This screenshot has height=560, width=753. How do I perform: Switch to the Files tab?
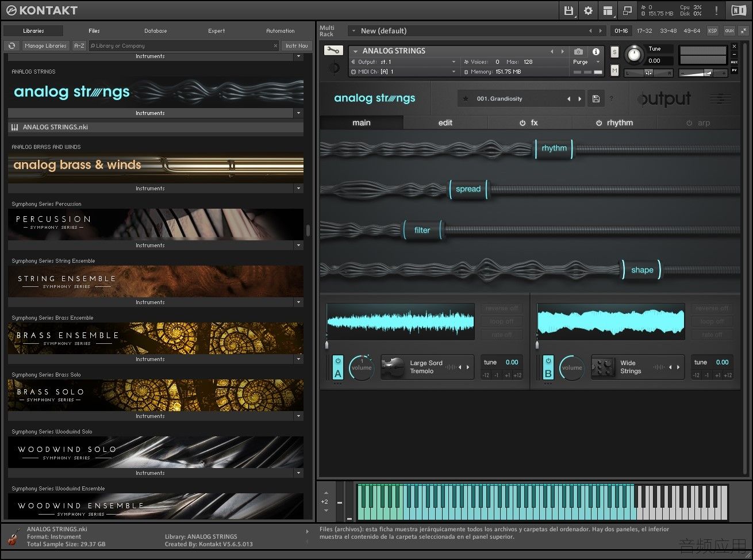pos(94,31)
